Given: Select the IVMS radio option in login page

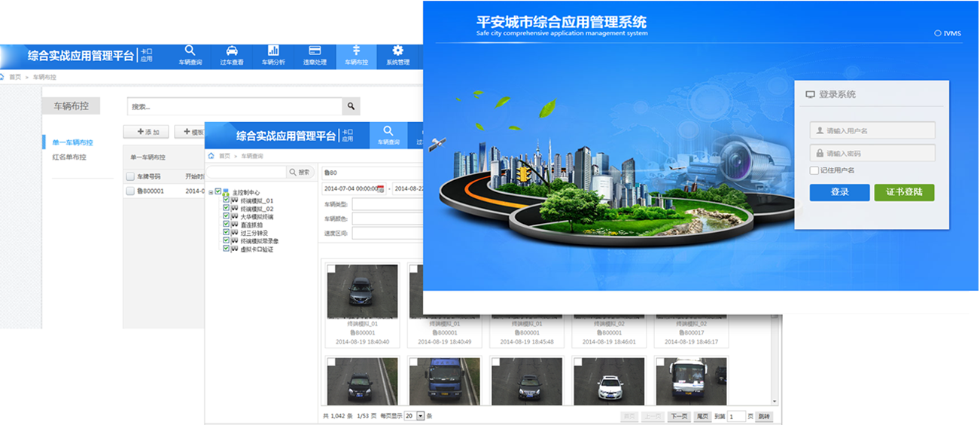Looking at the screenshot, I should click(938, 33).
